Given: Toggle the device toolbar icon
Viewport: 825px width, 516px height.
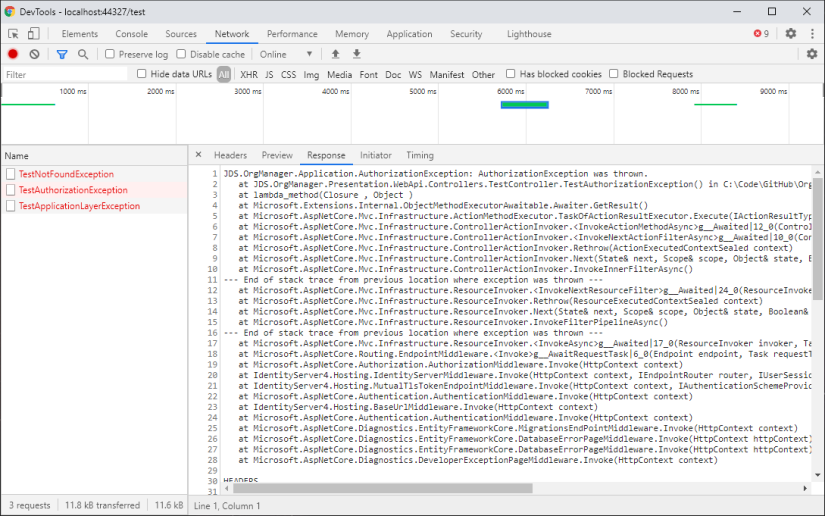Looking at the screenshot, I should click(x=33, y=34).
